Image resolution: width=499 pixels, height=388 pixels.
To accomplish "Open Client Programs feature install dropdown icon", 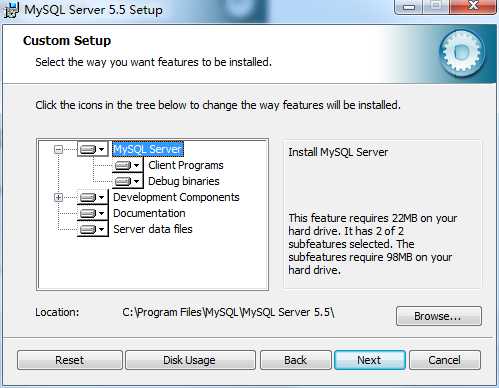I will click(127, 165).
